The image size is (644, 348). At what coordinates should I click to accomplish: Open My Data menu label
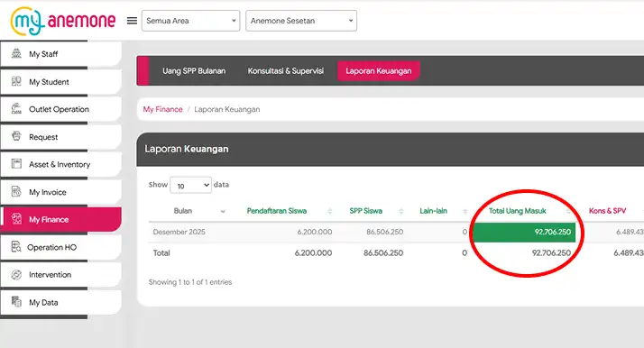pos(43,302)
